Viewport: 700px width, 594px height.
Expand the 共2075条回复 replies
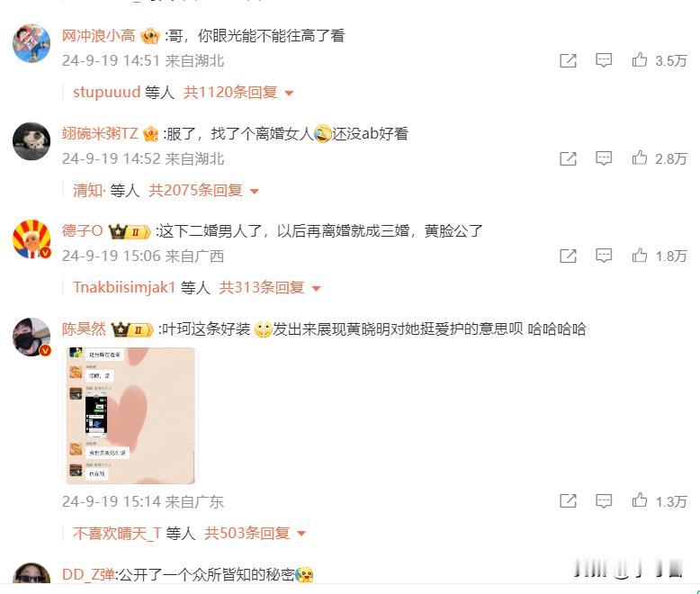pos(203,191)
